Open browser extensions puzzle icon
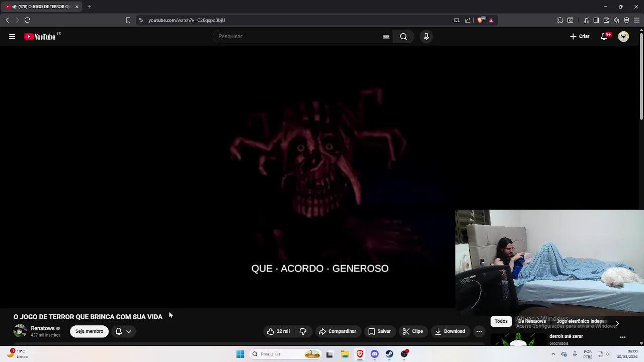The width and height of the screenshot is (644, 362). click(560, 20)
